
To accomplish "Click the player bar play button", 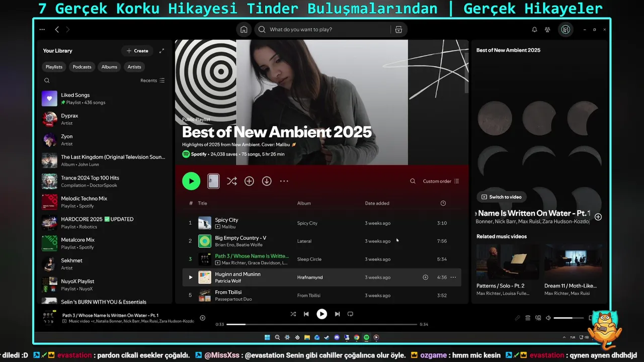I will tap(321, 314).
